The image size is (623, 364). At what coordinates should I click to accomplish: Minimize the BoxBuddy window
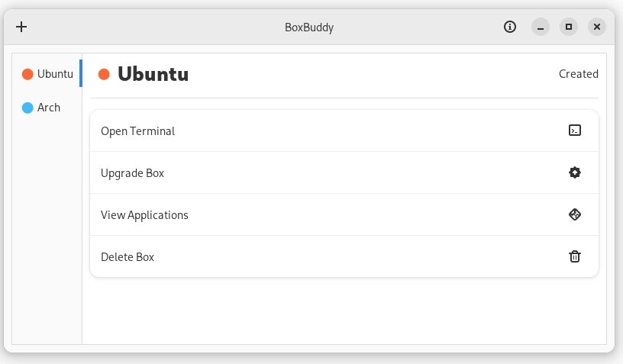540,27
